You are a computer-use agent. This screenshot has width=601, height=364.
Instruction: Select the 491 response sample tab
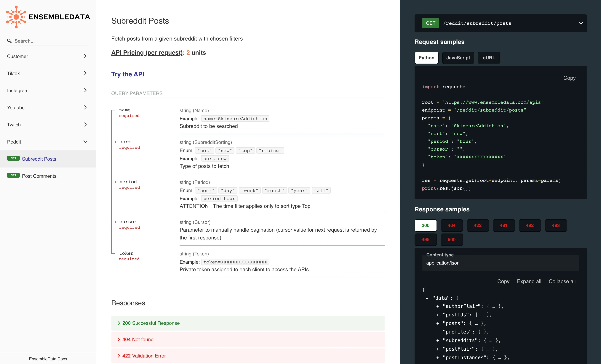tap(504, 225)
